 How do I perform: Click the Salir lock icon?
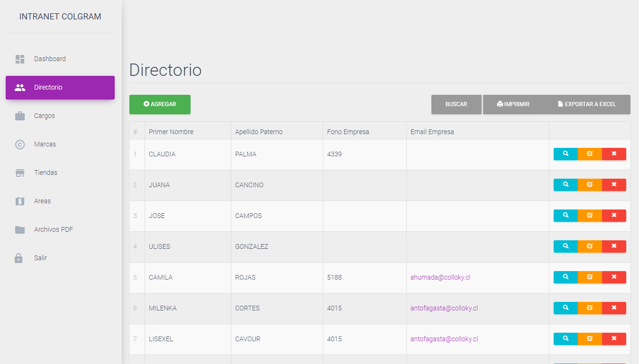tap(19, 258)
